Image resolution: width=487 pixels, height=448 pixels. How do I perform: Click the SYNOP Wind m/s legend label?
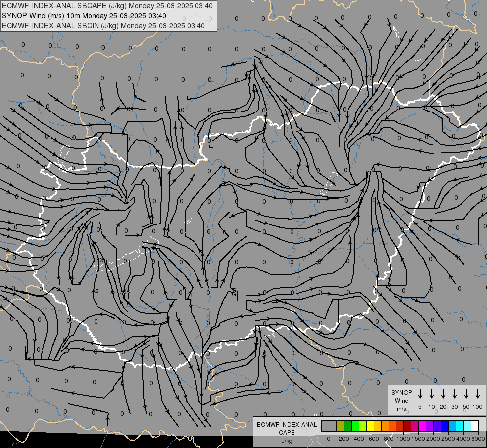[401, 400]
